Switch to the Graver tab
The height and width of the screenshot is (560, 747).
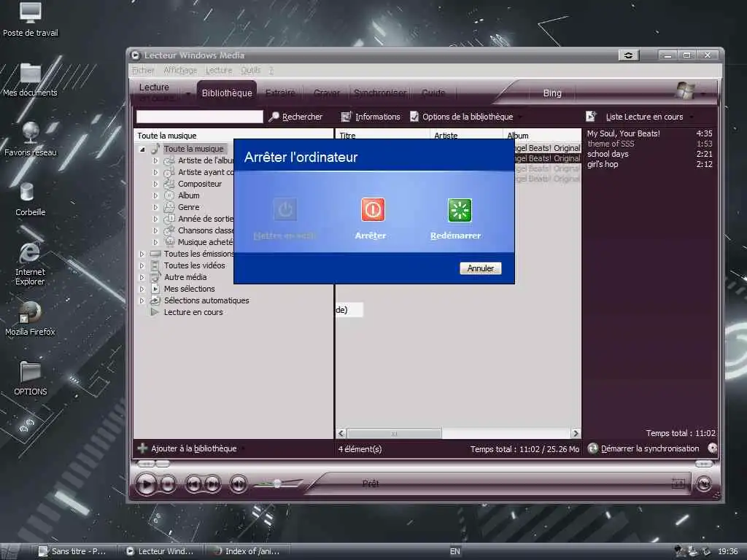tap(327, 93)
